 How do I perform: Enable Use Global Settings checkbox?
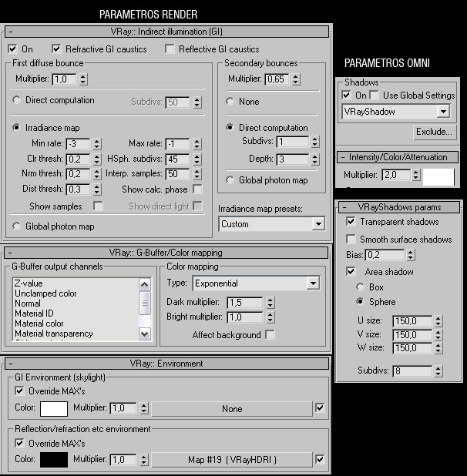pyautogui.click(x=374, y=95)
